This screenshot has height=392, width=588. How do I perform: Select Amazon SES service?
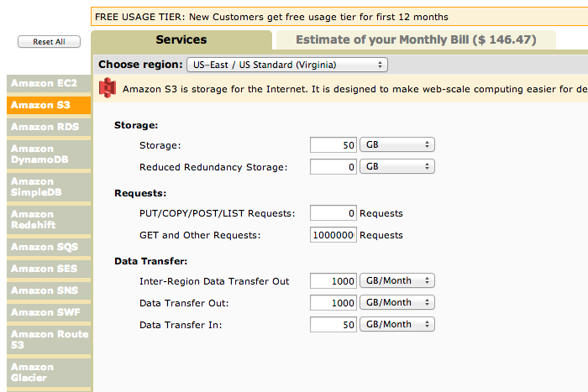pyautogui.click(x=49, y=269)
